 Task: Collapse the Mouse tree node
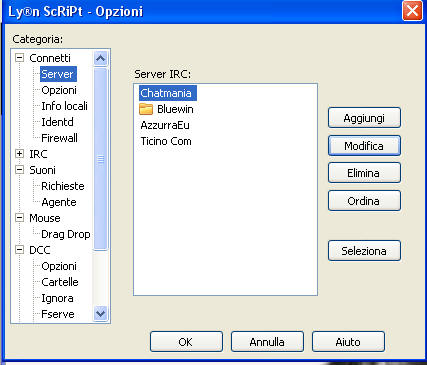tap(20, 218)
